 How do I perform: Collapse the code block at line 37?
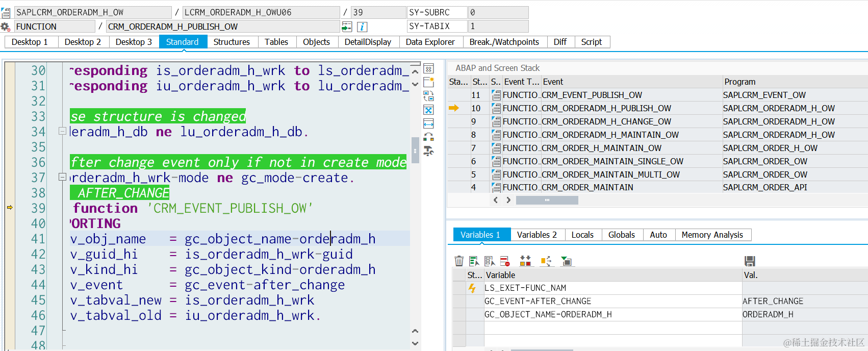pyautogui.click(x=62, y=177)
